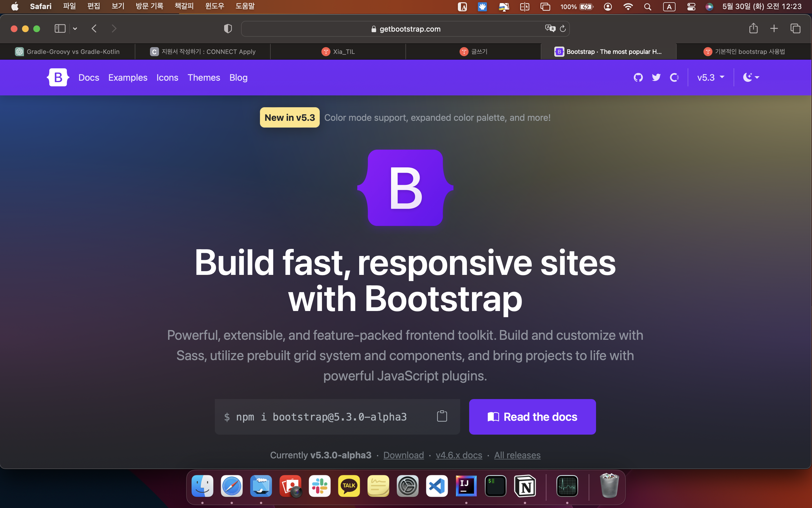Click Safari's sidebar toggle icon
This screenshot has height=508, width=812.
pyautogui.click(x=60, y=29)
